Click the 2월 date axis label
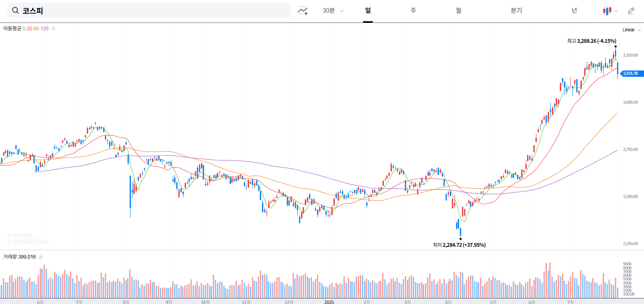This screenshot has height=304, width=644. point(367,302)
